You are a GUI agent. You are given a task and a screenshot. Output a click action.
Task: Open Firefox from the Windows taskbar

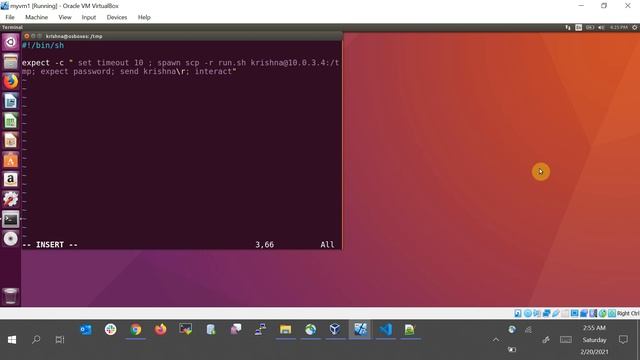(x=160, y=329)
